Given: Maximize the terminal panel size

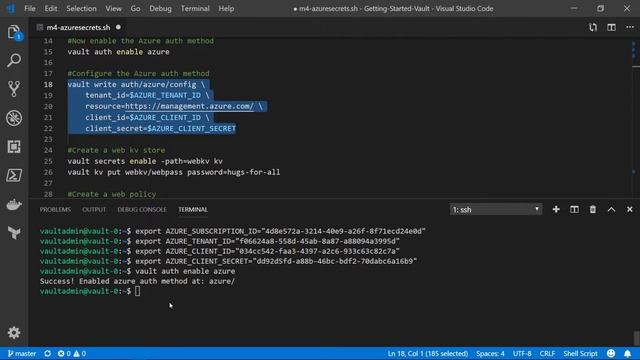Looking at the screenshot, I should point(611,209).
